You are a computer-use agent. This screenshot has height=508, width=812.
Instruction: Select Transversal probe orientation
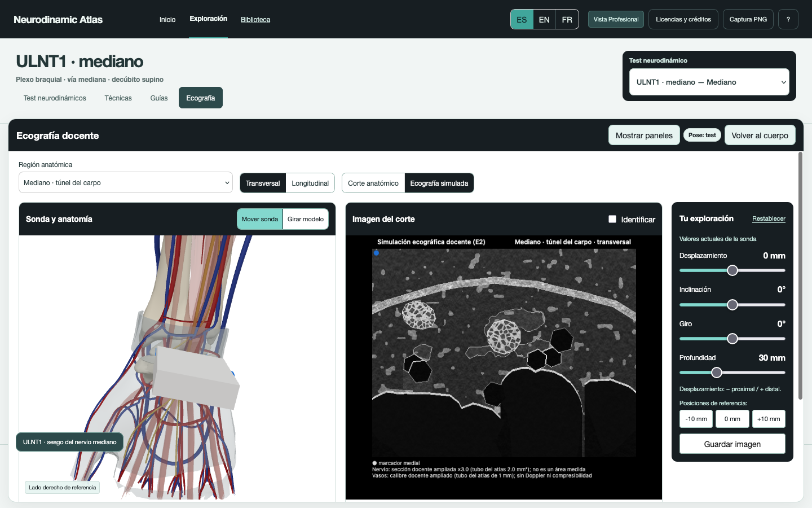[x=263, y=183]
